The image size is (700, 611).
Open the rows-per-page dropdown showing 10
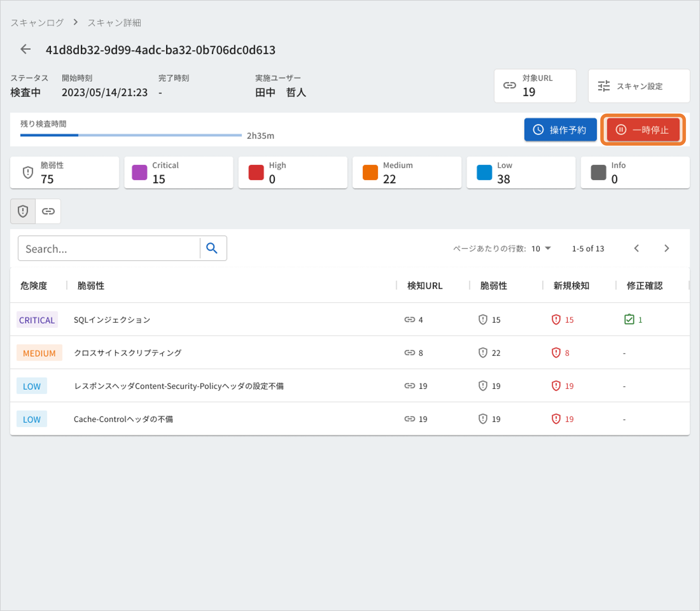pyautogui.click(x=541, y=249)
